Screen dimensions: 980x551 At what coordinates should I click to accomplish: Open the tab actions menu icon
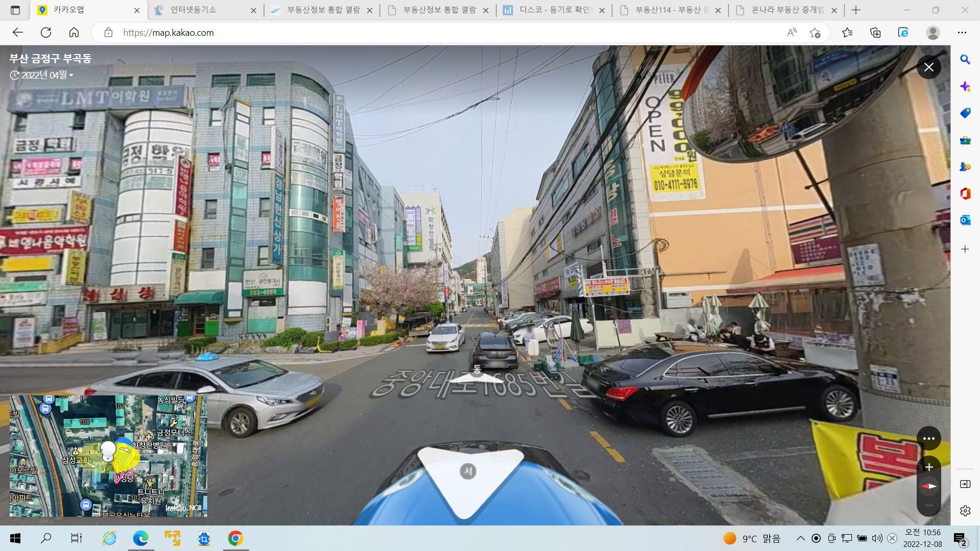click(15, 10)
